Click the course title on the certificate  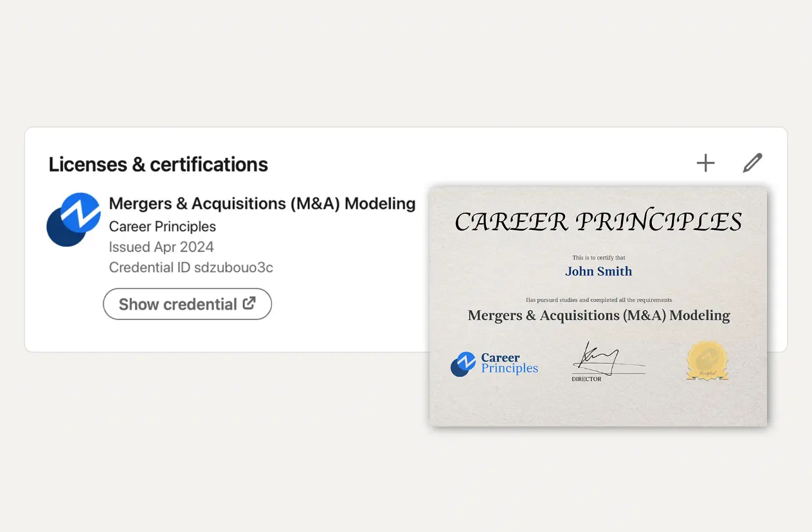tap(599, 315)
